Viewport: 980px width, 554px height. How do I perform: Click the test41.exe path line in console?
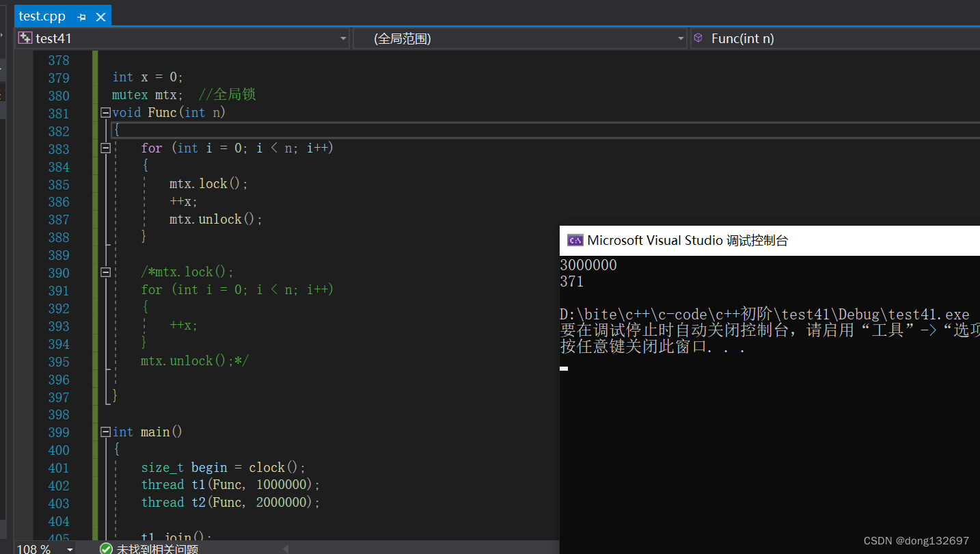(764, 315)
